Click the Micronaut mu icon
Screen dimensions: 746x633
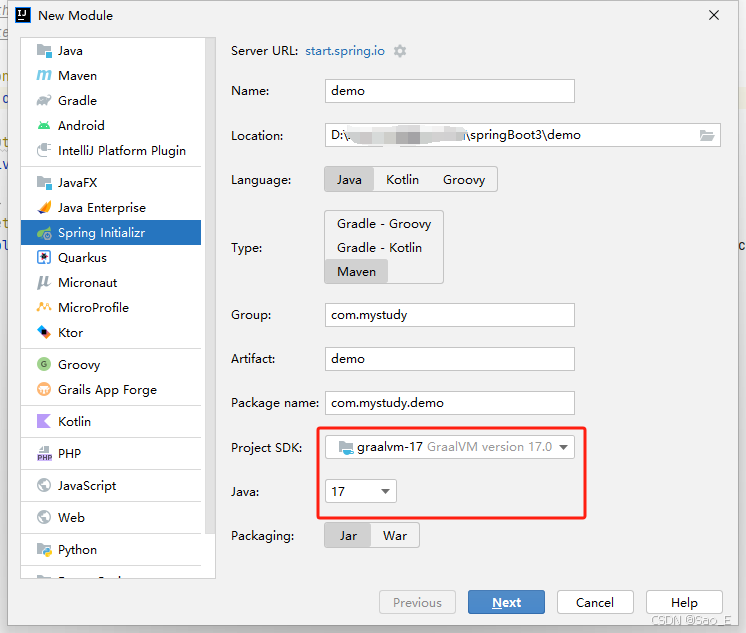pyautogui.click(x=44, y=283)
